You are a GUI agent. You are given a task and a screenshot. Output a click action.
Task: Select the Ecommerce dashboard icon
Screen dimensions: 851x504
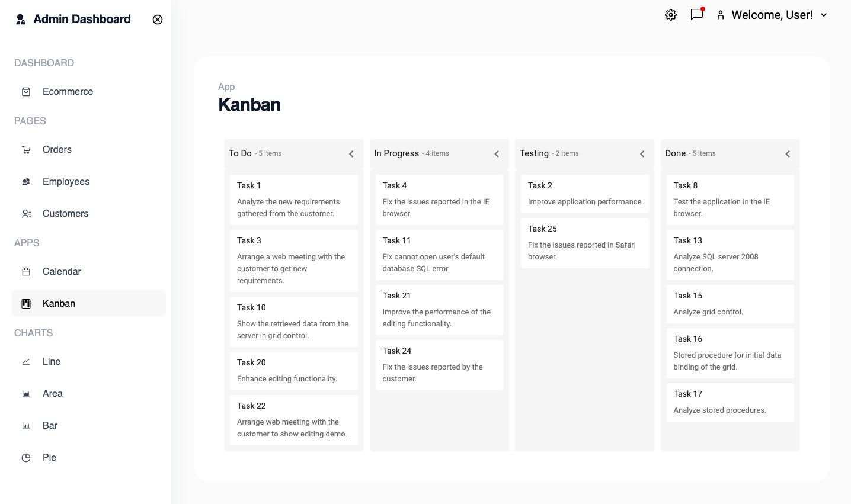click(25, 92)
